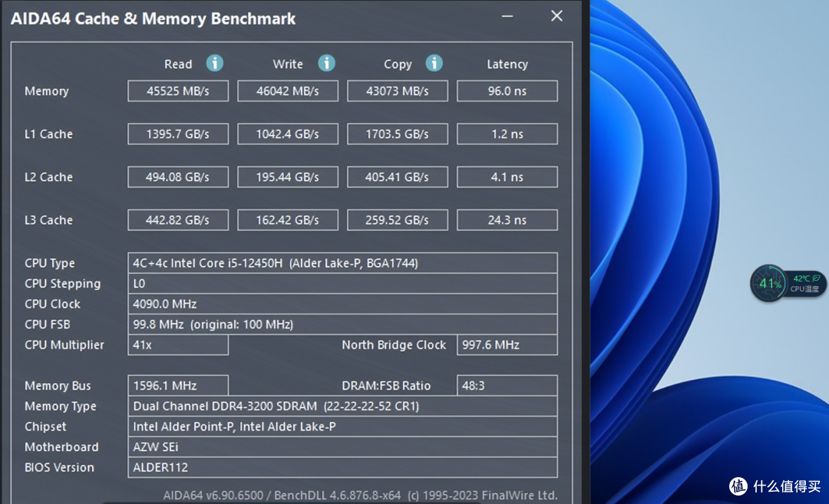Click the Memory row label
829x504 pixels.
tap(47, 91)
